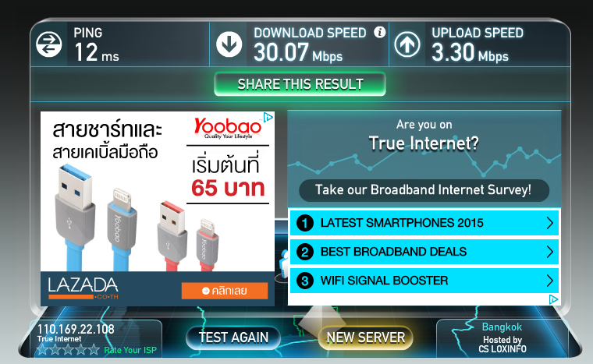Click the number 3 circle badge
Image resolution: width=593 pixels, height=364 pixels.
tap(305, 281)
